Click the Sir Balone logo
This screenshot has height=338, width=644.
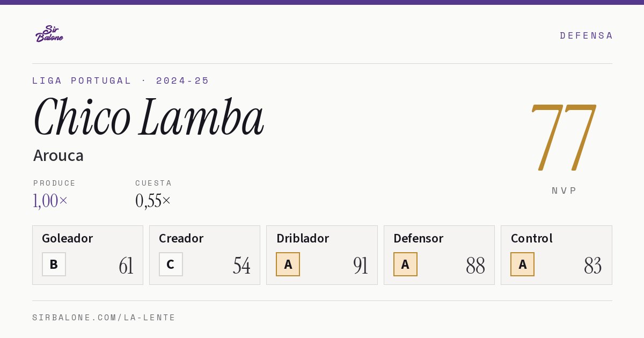click(x=49, y=34)
